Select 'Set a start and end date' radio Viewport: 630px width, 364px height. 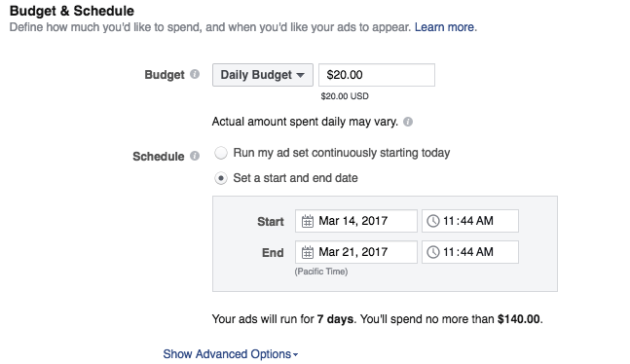[221, 178]
